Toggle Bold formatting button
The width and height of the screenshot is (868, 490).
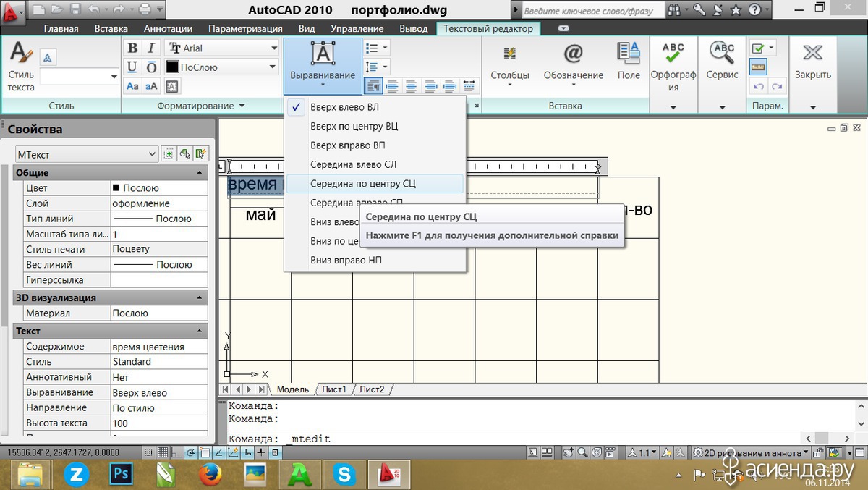(132, 48)
